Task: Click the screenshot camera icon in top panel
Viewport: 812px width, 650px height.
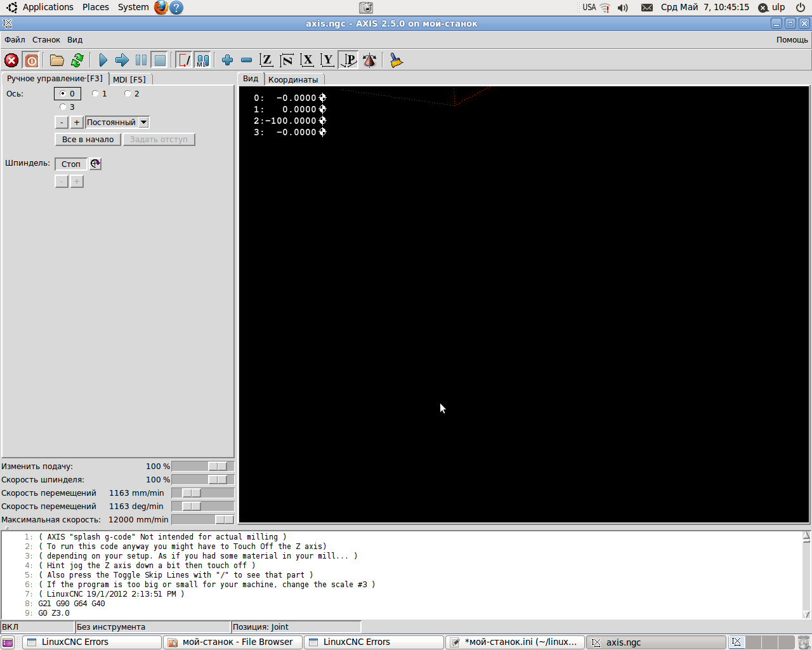Action: tap(366, 8)
